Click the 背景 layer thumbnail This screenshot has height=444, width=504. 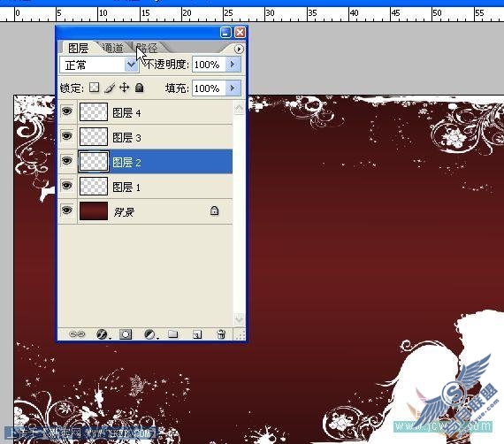point(94,211)
